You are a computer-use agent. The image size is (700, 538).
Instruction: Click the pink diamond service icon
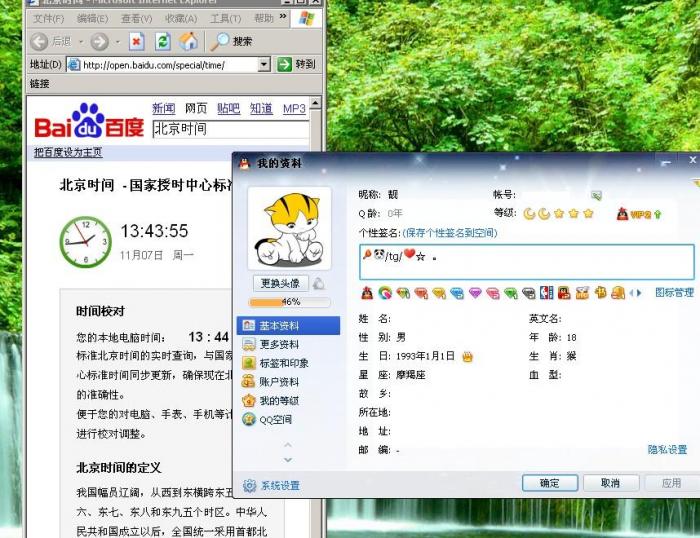tap(492, 293)
